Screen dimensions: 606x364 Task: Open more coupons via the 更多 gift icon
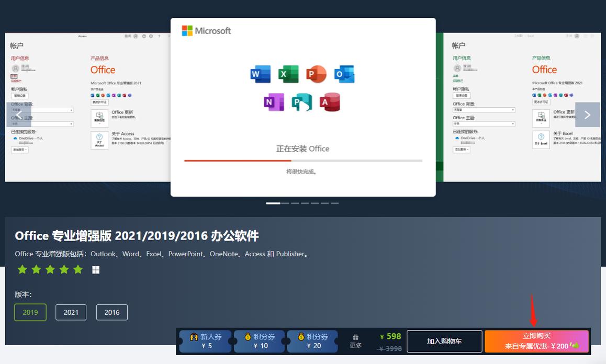(355, 341)
